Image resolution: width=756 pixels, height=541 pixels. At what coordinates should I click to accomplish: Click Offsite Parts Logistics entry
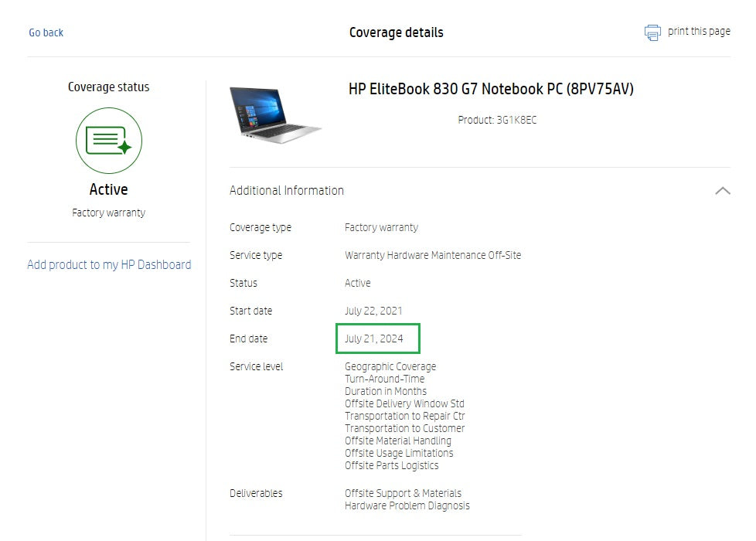[392, 465]
